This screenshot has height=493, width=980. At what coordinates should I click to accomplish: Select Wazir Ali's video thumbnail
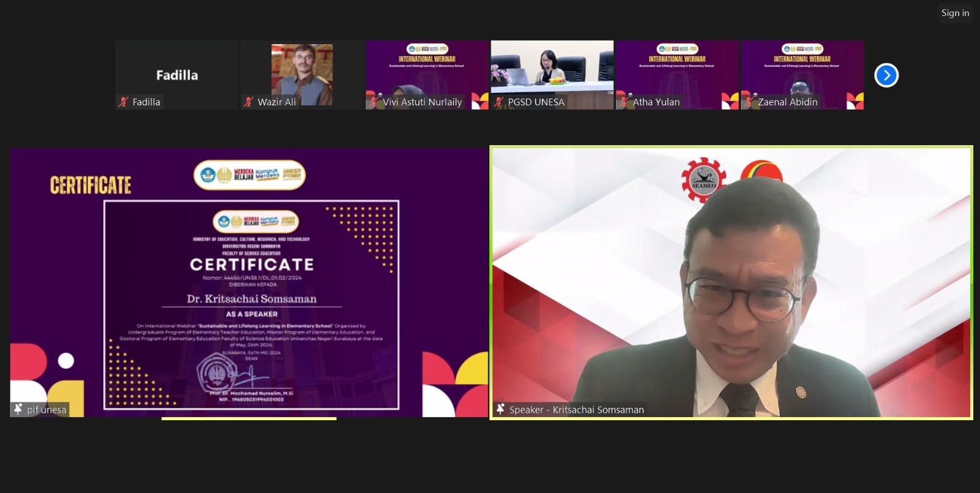(302, 75)
